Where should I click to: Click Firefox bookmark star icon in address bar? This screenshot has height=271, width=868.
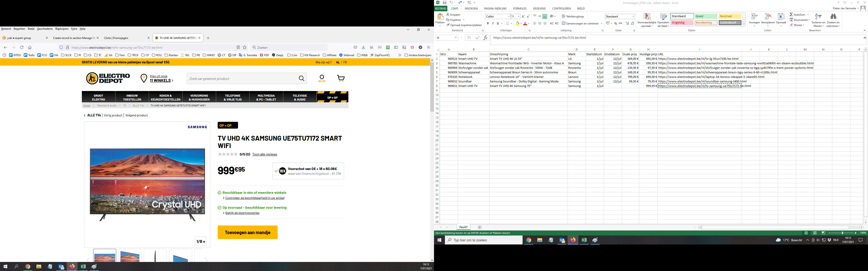click(245, 48)
